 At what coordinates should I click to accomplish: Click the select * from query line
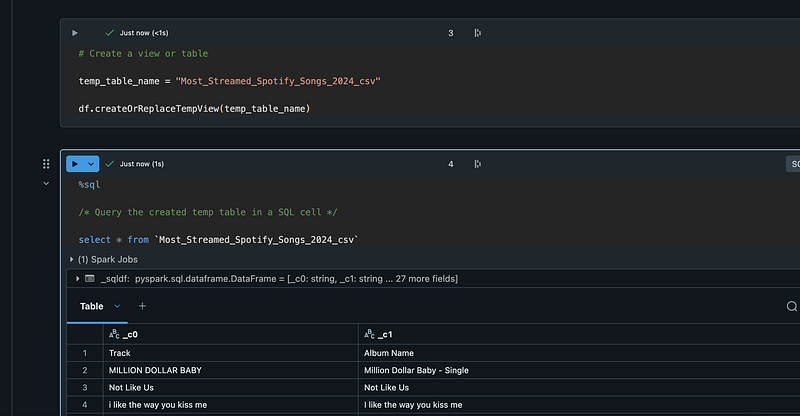pos(218,240)
